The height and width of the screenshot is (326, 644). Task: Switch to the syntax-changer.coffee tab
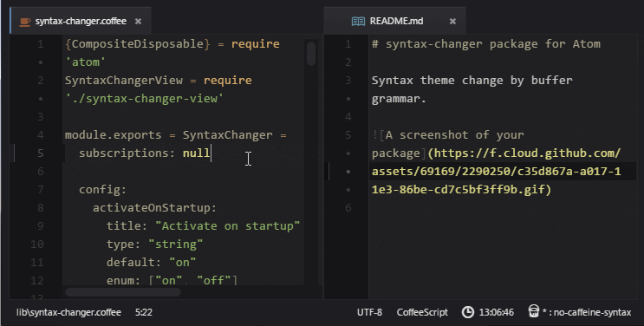pyautogui.click(x=81, y=21)
